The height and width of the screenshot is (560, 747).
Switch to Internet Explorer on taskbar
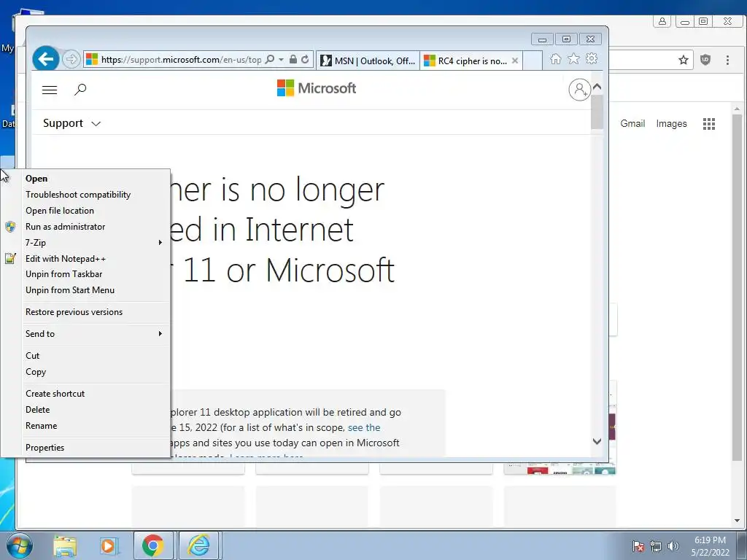click(x=198, y=545)
